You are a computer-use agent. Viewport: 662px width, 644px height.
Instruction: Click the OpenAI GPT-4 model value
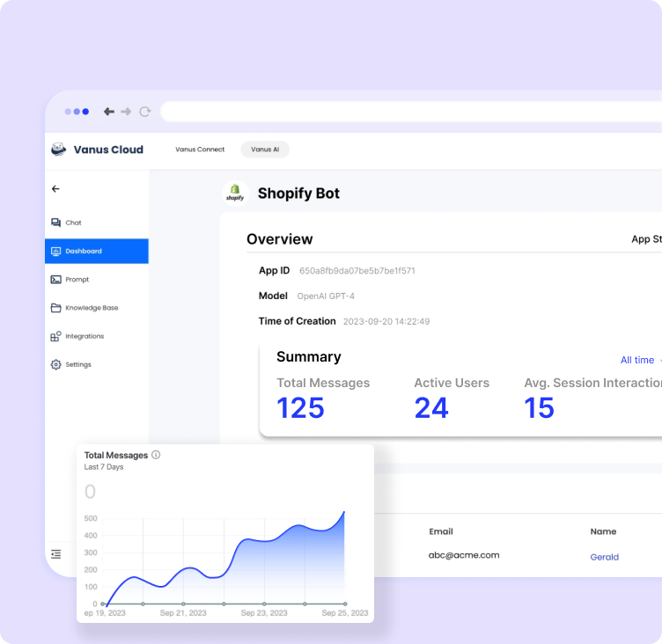326,296
